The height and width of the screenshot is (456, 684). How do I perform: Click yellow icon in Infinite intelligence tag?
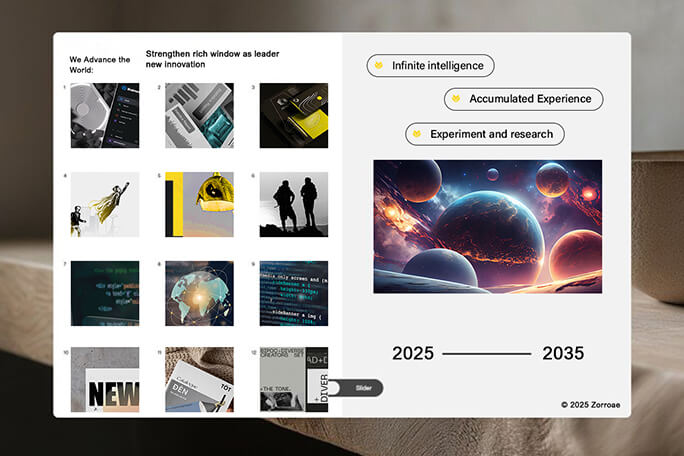pos(379,66)
